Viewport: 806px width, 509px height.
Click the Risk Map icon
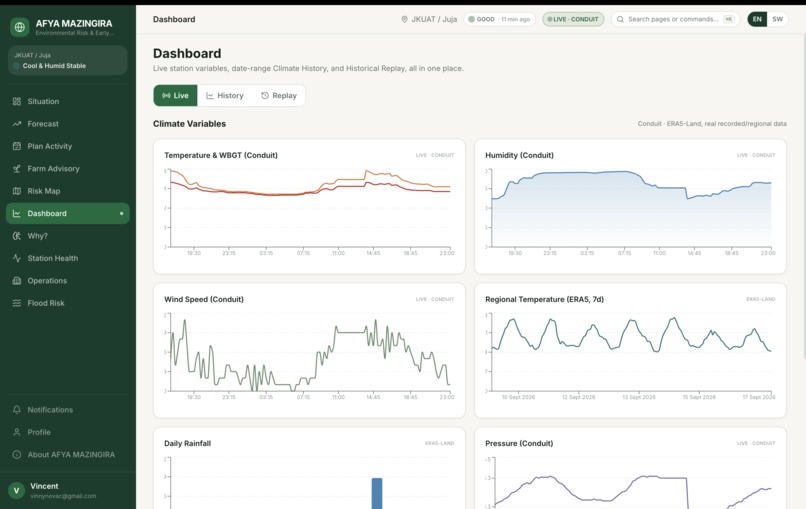click(17, 191)
